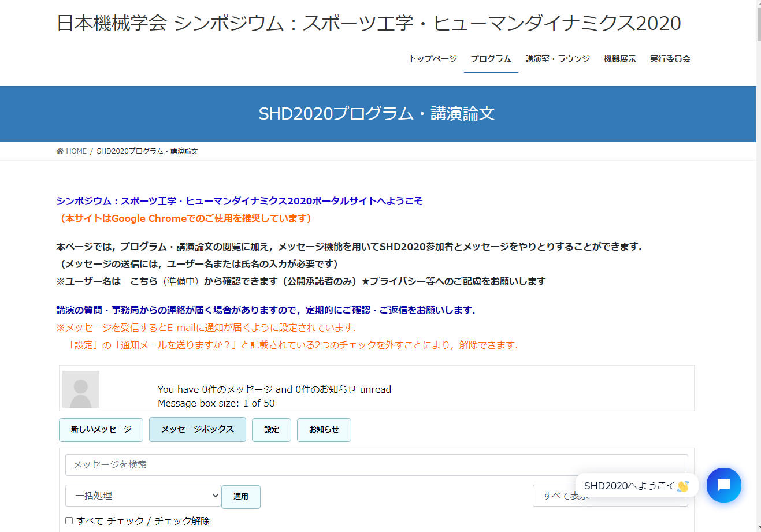Open the 一括処理 bulk action dropdown

click(143, 496)
